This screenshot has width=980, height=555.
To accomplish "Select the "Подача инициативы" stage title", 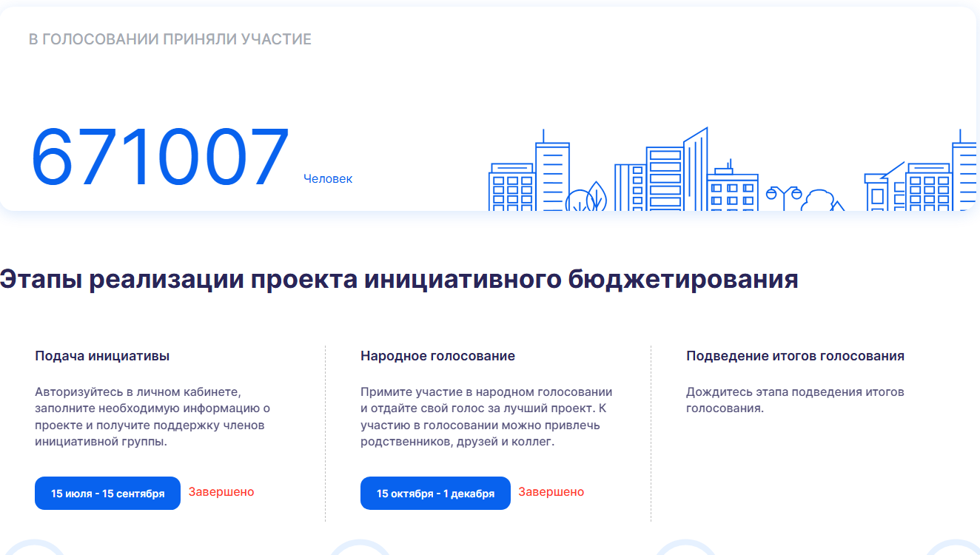I will point(102,356).
